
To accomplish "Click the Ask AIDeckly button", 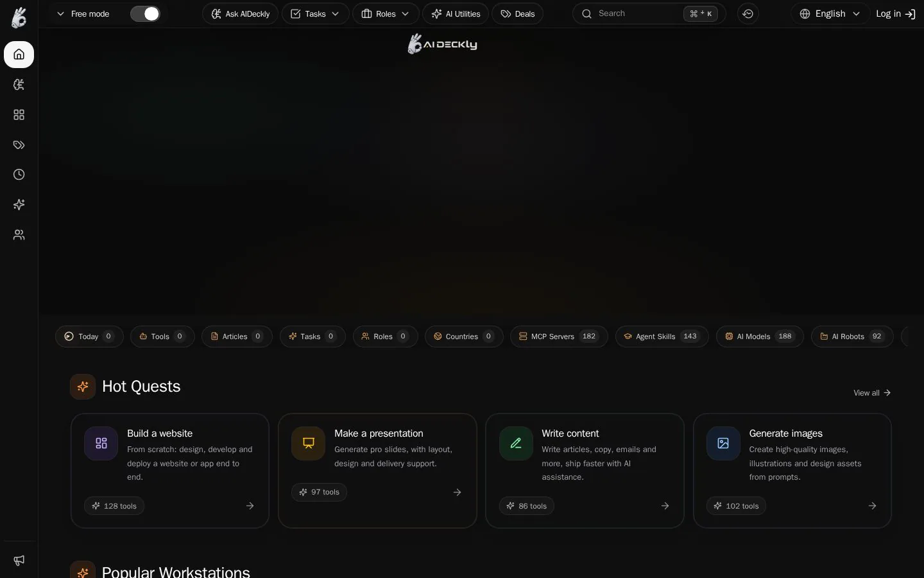I will coord(241,13).
